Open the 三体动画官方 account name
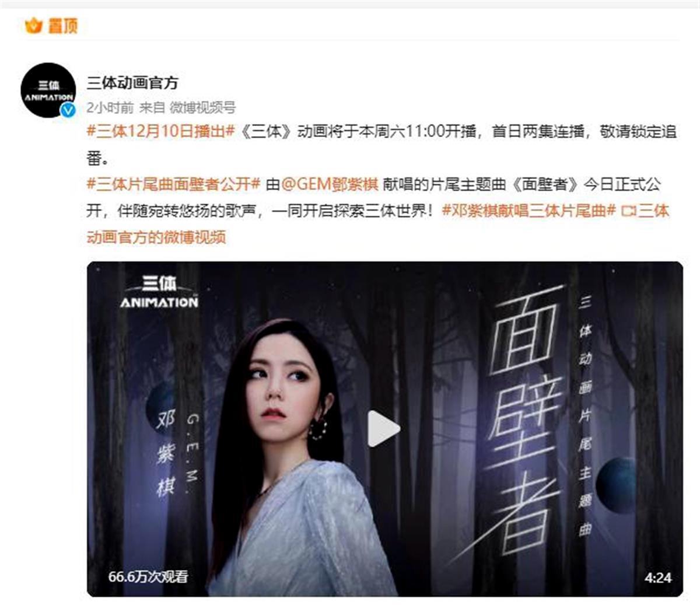700x605 pixels. click(132, 83)
